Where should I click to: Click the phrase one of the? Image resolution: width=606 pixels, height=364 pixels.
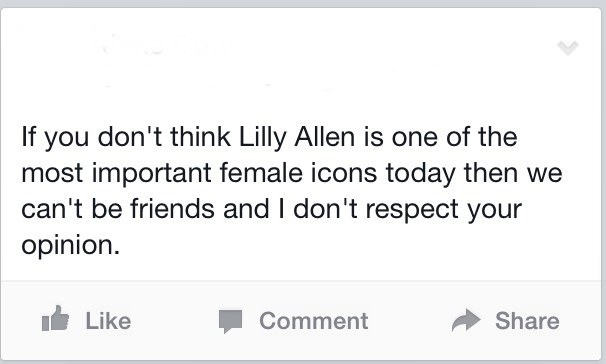pyautogui.click(x=454, y=137)
